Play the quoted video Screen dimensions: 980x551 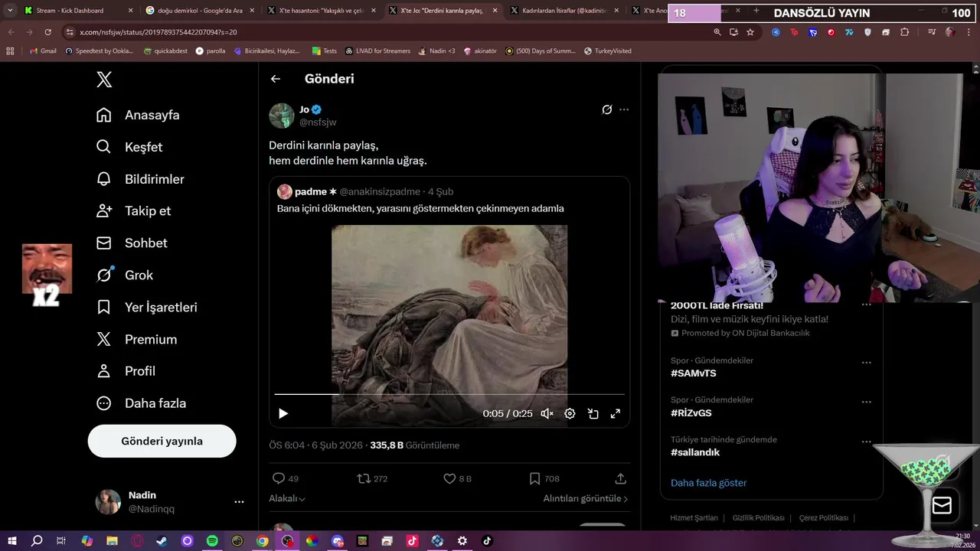(283, 413)
